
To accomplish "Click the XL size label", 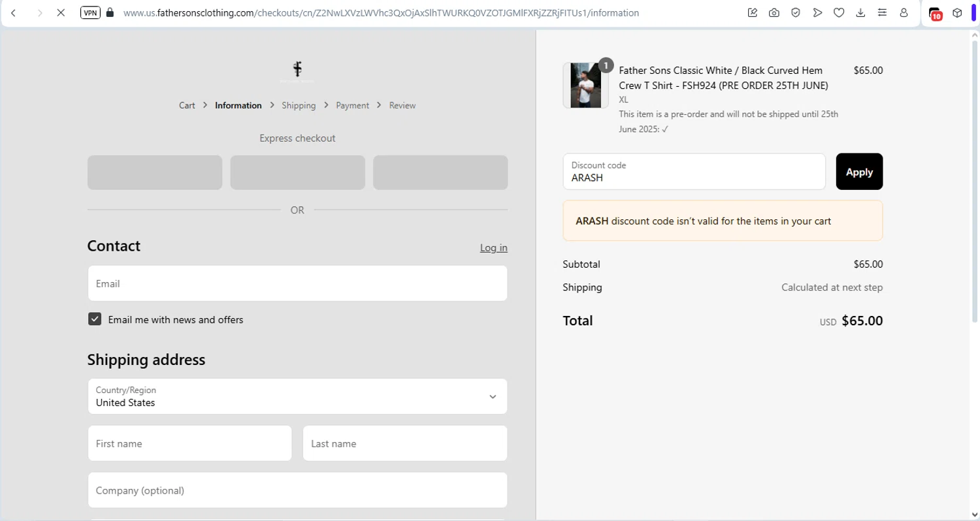I will tap(623, 100).
